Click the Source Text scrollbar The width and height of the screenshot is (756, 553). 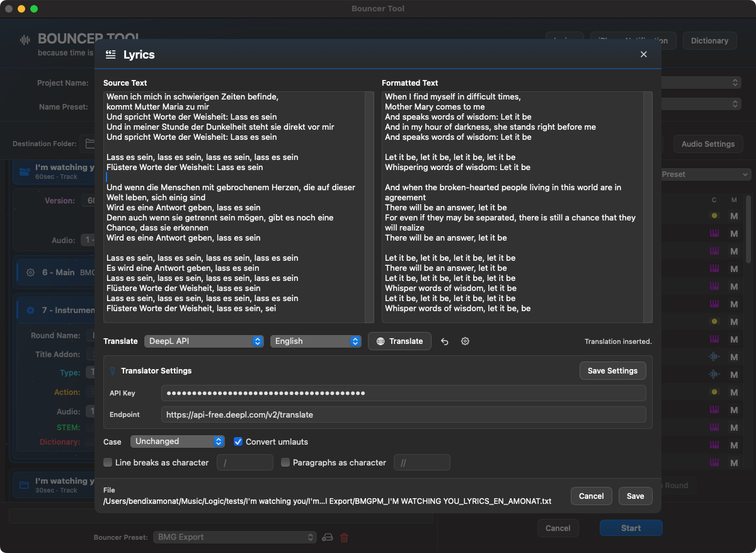pos(369,207)
